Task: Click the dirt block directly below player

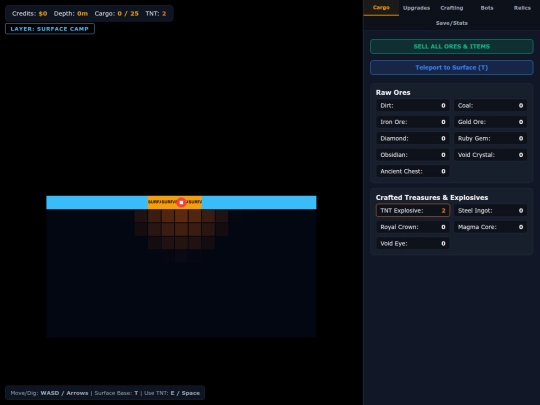Action: tap(181, 216)
